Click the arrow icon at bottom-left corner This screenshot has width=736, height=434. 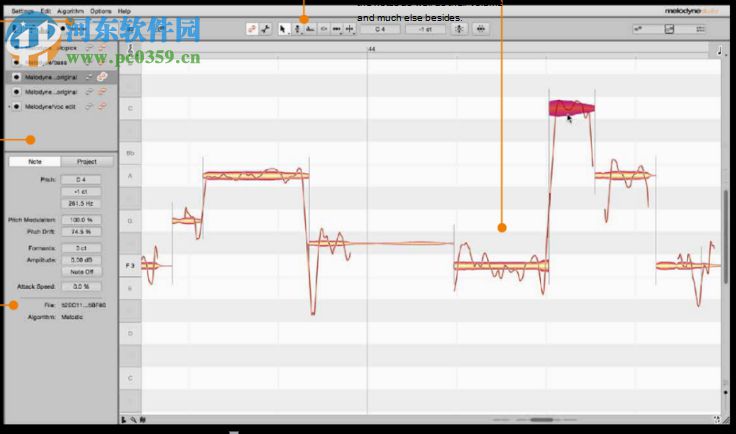tap(124, 420)
